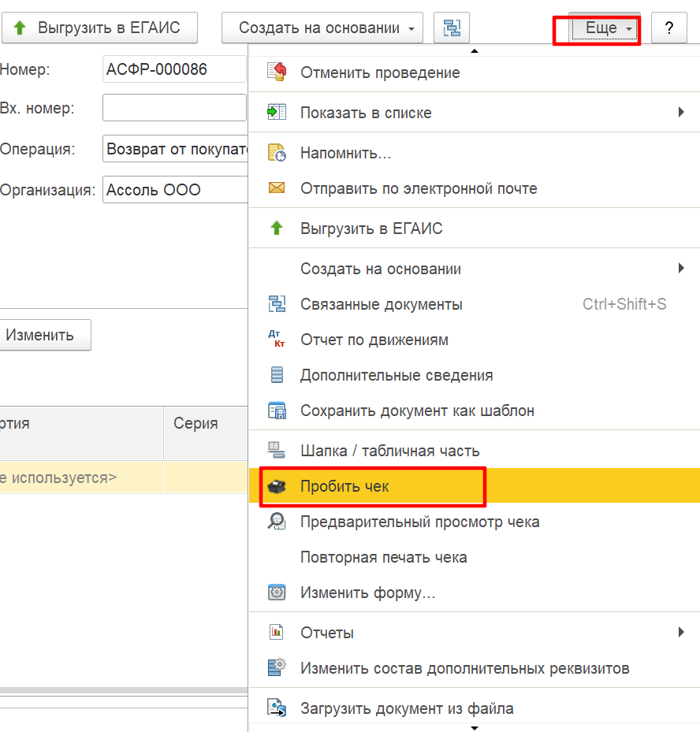The width and height of the screenshot is (700, 732).
Task: Open 'Отчет по движениям'
Action: (475, 340)
